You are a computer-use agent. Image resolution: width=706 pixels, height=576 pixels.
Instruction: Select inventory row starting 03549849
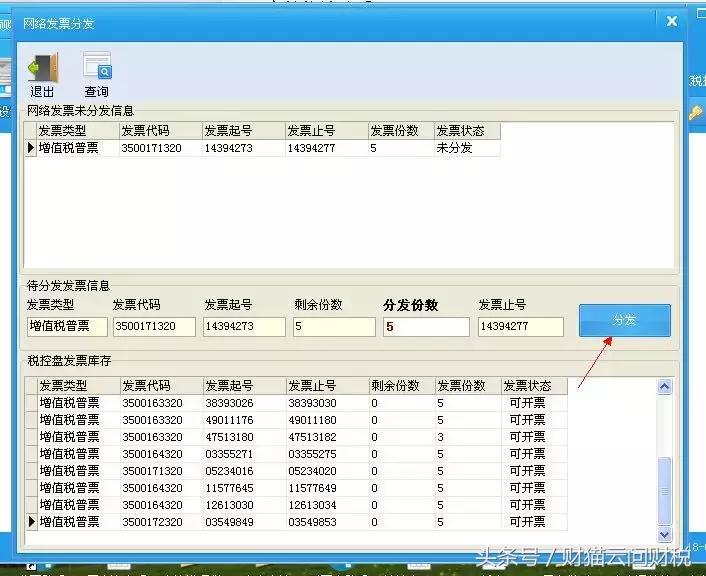point(296,522)
